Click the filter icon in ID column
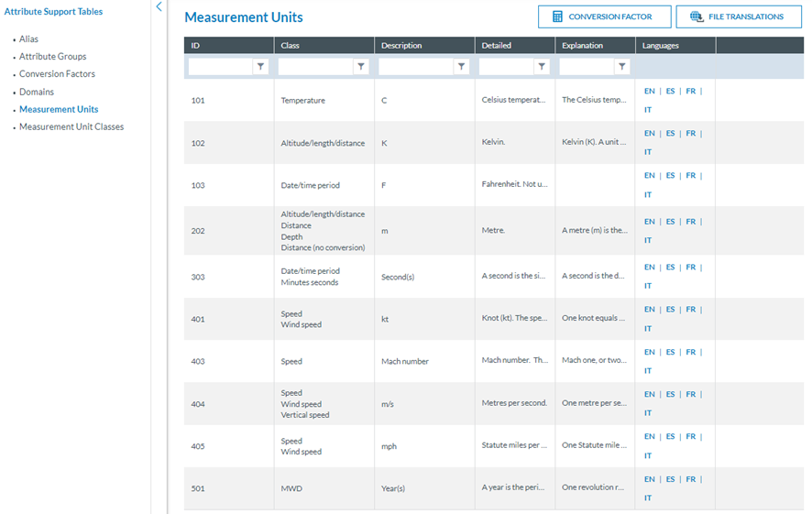 (260, 67)
